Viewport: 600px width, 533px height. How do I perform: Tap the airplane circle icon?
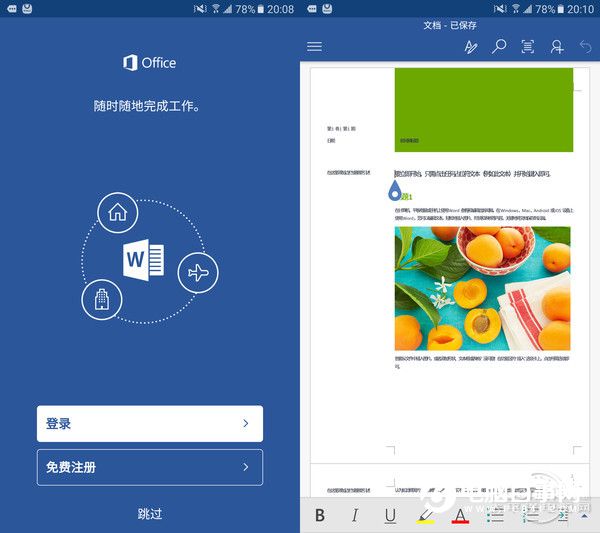(198, 273)
